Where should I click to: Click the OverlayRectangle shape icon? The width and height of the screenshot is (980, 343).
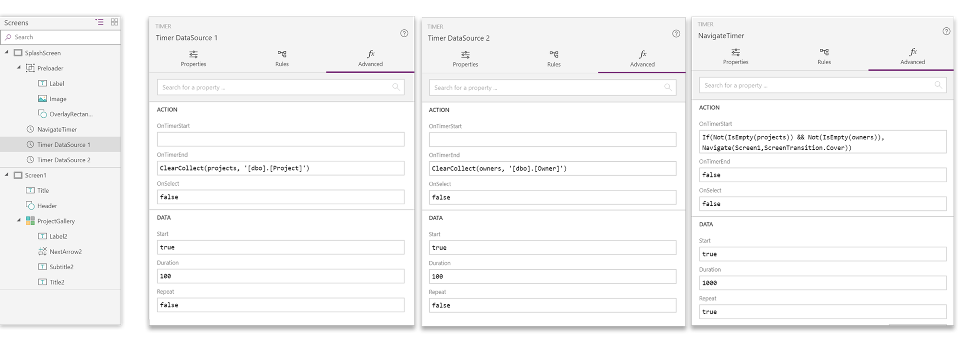[43, 114]
